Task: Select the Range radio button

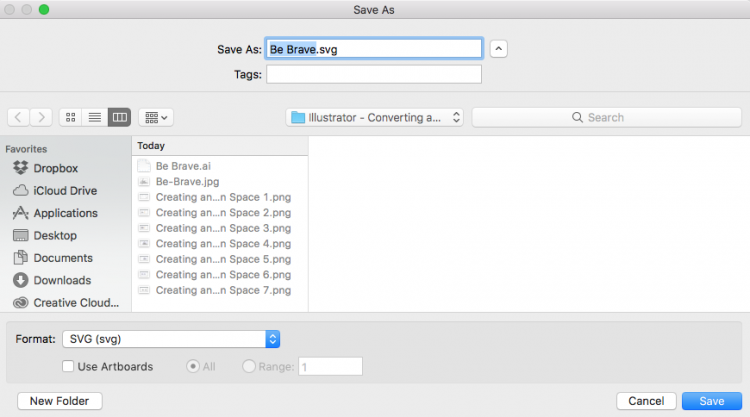Action: point(249,366)
